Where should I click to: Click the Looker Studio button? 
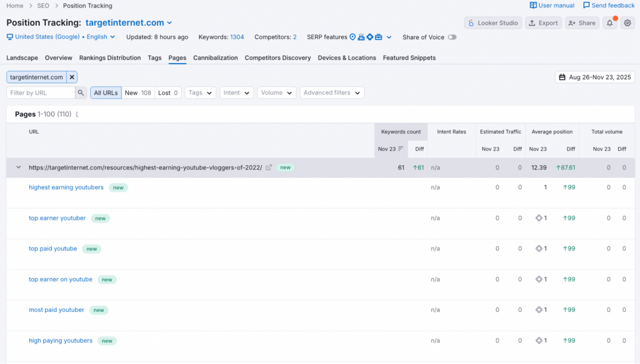[493, 23]
